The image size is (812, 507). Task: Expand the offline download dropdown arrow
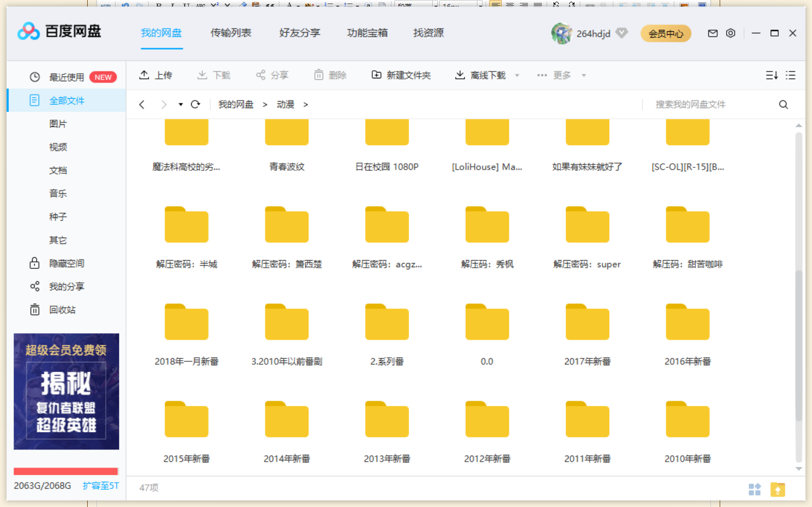[x=517, y=75]
